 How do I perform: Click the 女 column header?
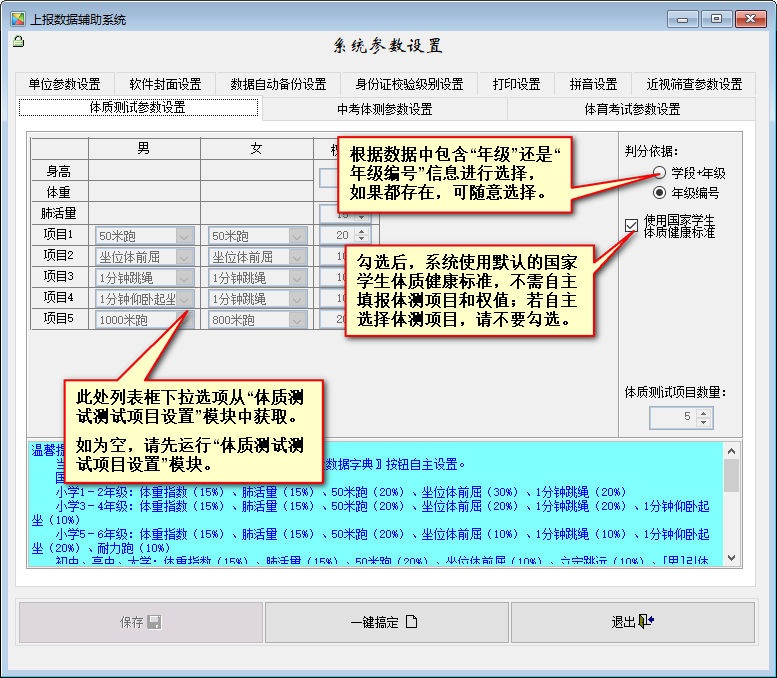pos(256,148)
